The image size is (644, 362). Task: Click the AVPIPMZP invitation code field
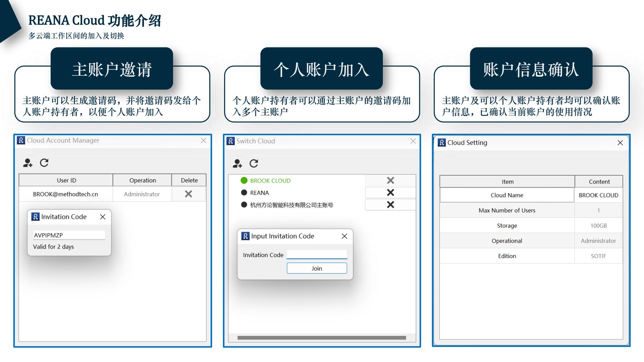pos(69,235)
